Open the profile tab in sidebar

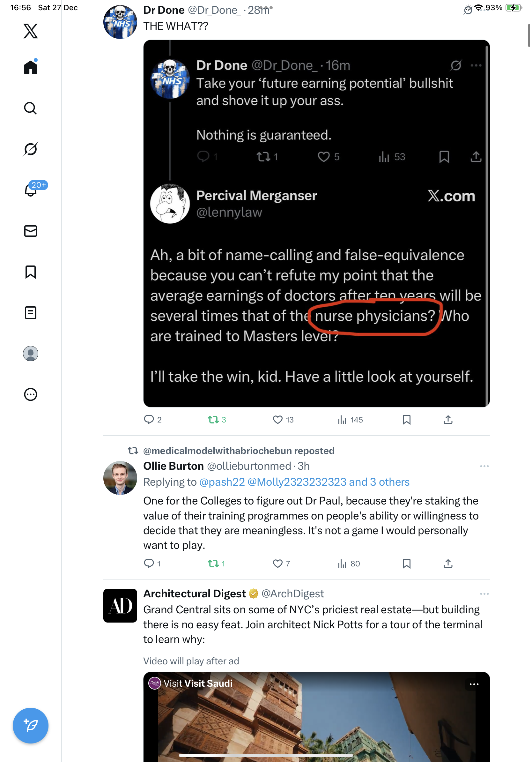[31, 354]
